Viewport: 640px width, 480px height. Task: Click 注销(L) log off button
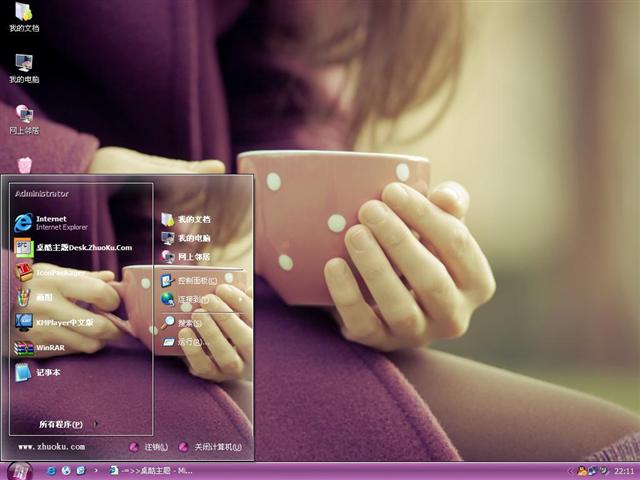(148, 447)
